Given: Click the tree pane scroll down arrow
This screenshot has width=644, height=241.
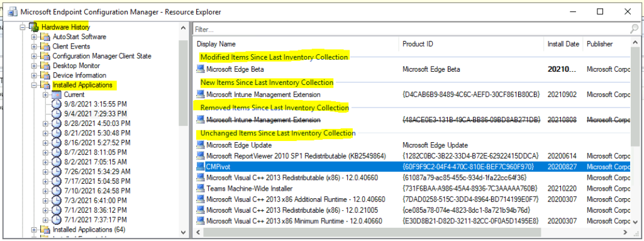Looking at the screenshot, I should coord(183,233).
